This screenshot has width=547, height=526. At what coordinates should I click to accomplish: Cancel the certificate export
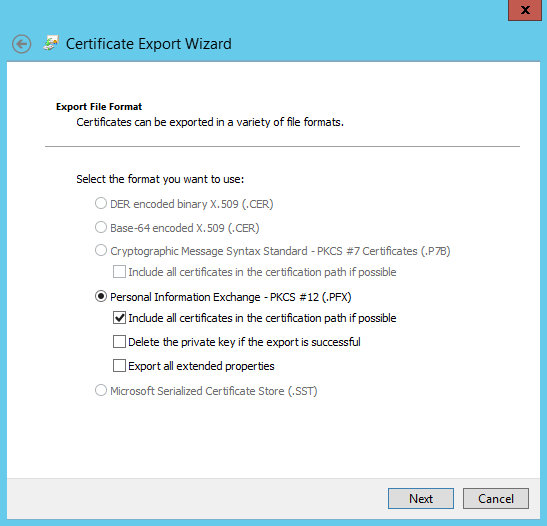[x=496, y=498]
